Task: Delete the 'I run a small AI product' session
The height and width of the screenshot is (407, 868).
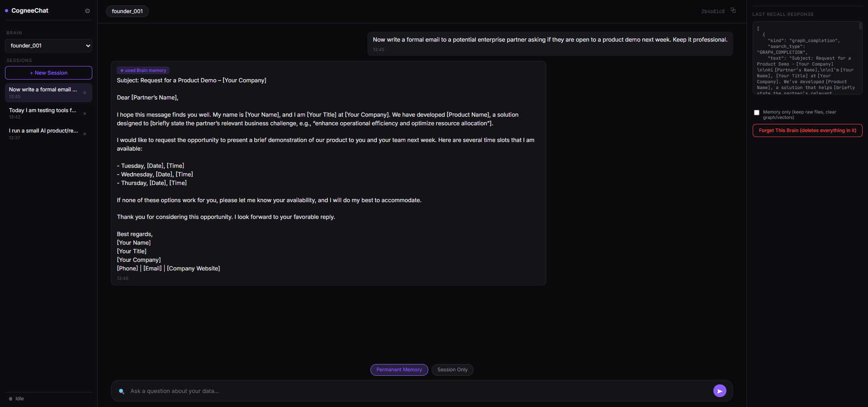Action: tap(85, 134)
